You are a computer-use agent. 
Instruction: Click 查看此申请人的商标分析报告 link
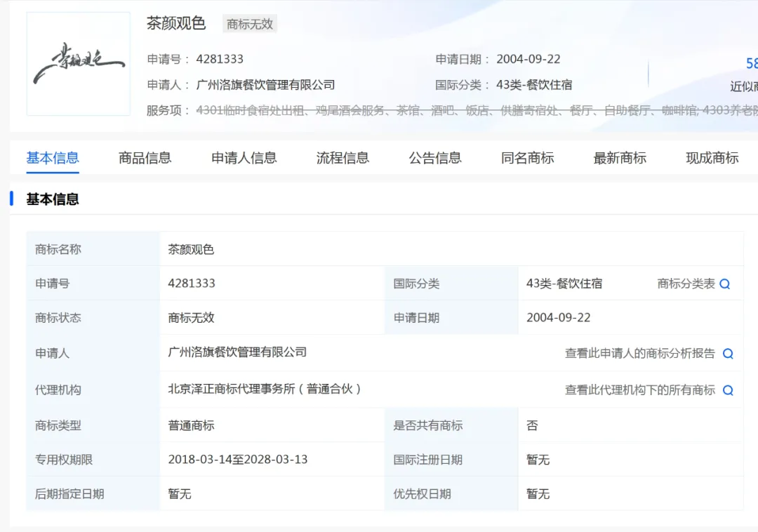point(639,354)
